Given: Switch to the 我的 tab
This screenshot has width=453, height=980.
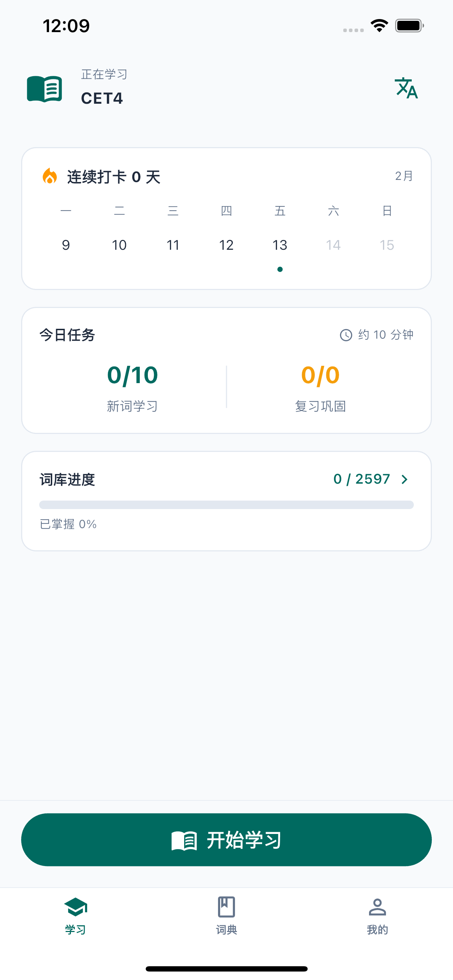Looking at the screenshot, I should [377, 930].
